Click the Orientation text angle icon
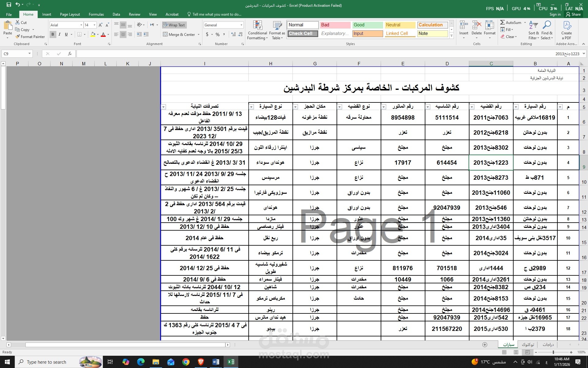Viewport: 588px width, 368px height. pos(139,25)
